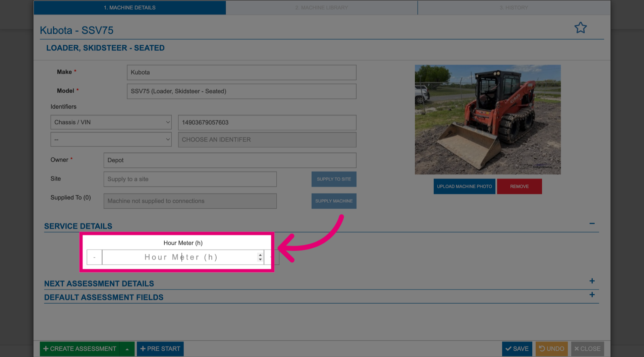This screenshot has height=357, width=644.
Task: Open the Machine Library tab
Action: [322, 7]
